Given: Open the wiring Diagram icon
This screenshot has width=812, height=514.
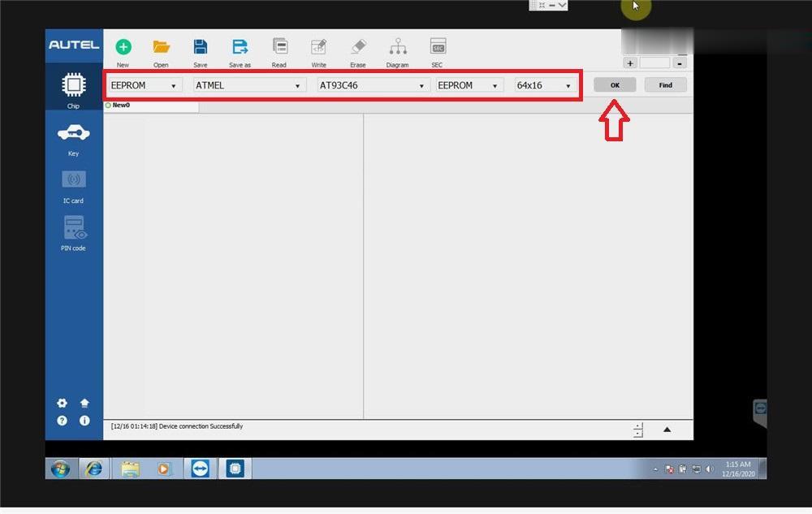Looking at the screenshot, I should pyautogui.click(x=398, y=46).
